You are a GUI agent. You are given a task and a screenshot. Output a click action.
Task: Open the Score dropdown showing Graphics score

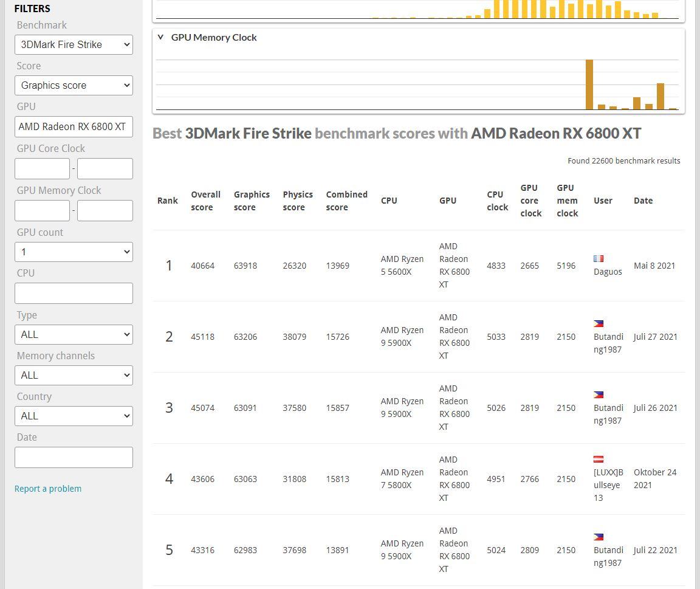point(74,85)
